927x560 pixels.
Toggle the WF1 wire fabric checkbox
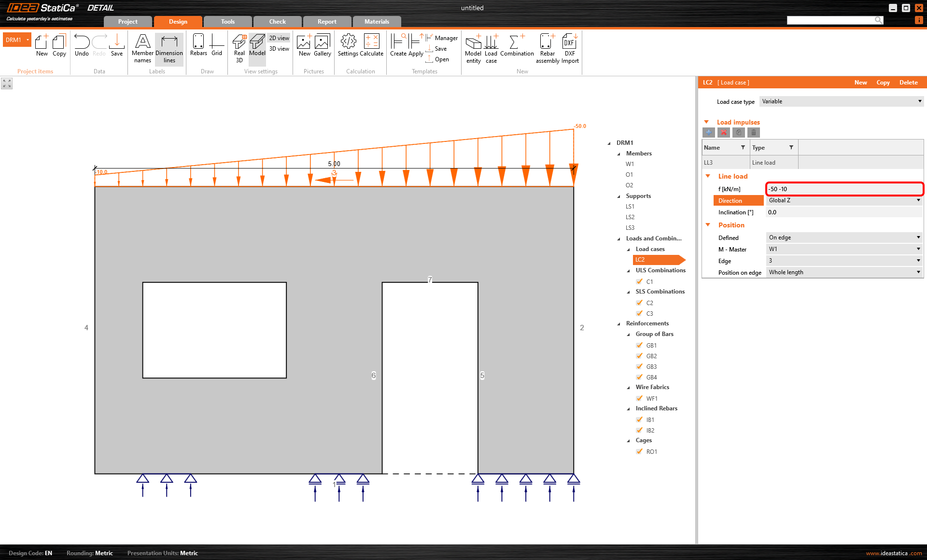pos(640,398)
